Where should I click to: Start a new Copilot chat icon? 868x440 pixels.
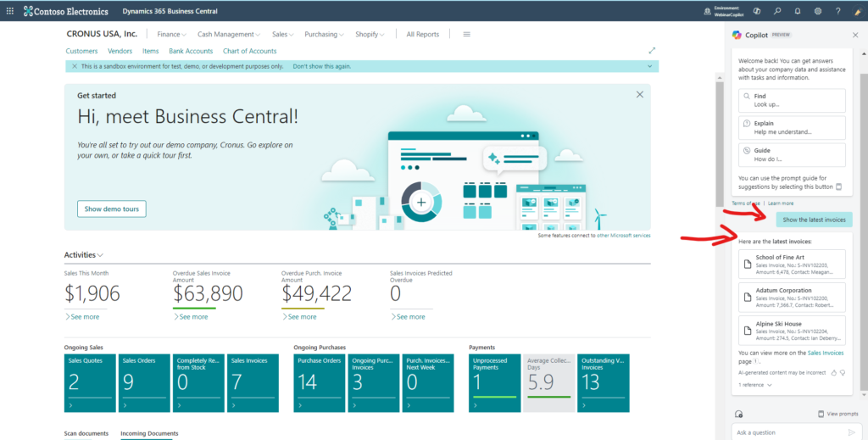point(738,414)
